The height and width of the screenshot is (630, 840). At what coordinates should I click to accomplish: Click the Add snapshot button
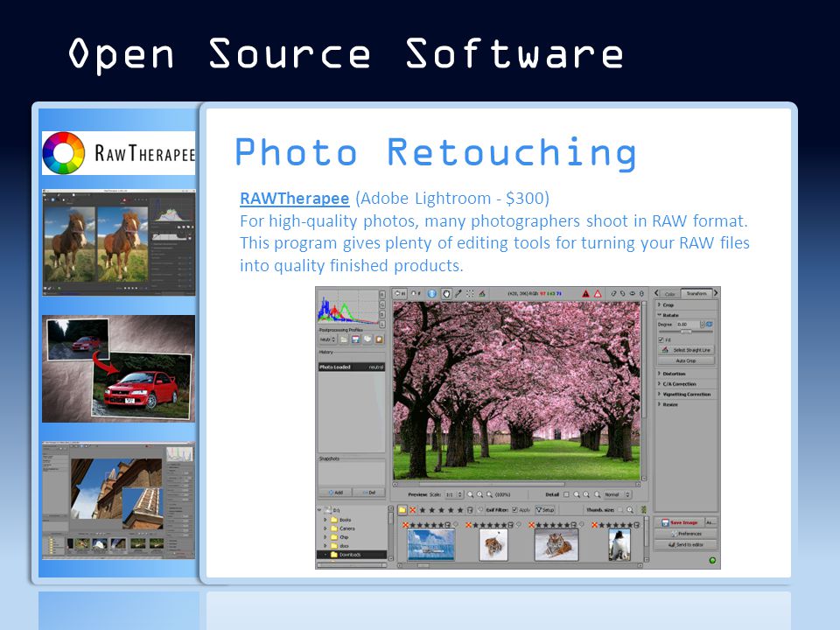click(335, 493)
